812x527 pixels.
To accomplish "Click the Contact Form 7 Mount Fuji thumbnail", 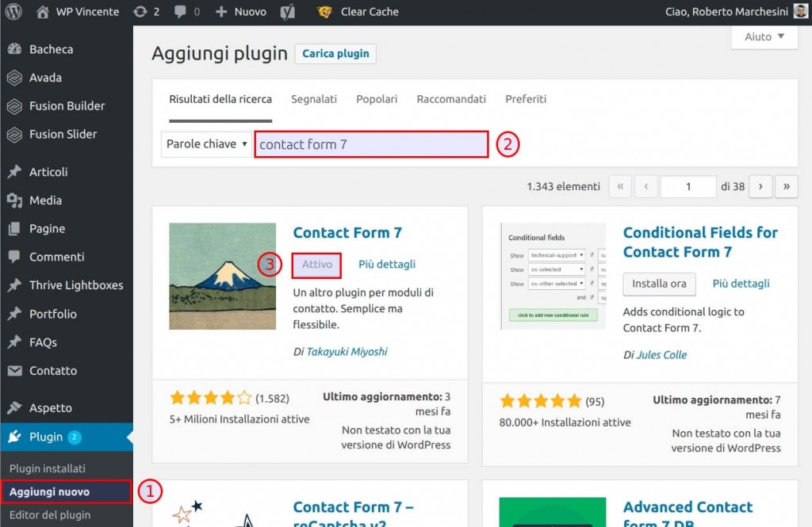I will (223, 277).
